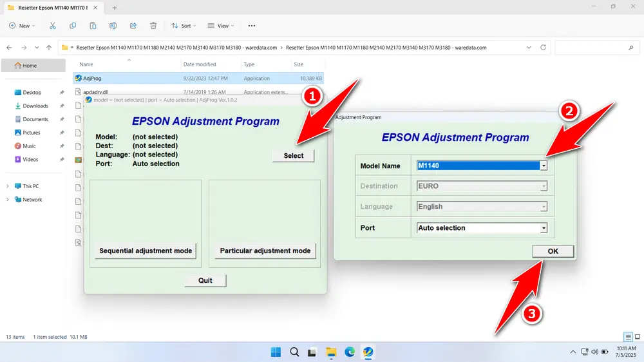Expand the address bar history chevron
The image size is (644, 362).
click(529, 48)
